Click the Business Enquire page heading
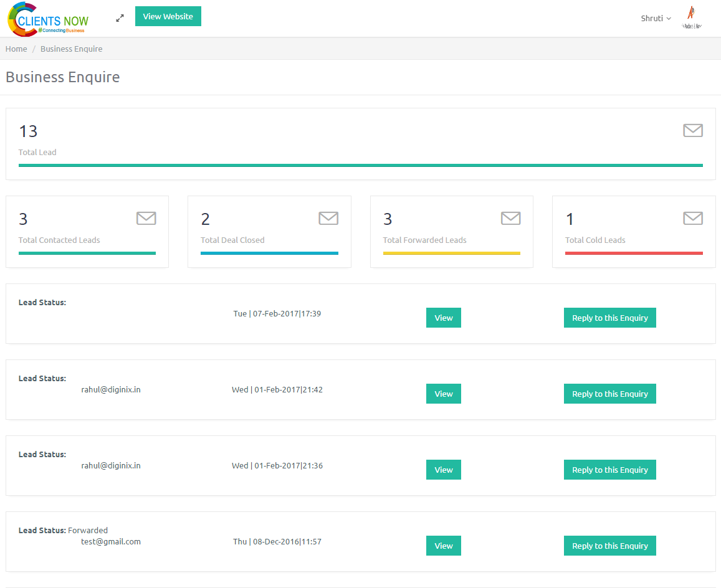Image resolution: width=721 pixels, height=588 pixels. (x=62, y=77)
